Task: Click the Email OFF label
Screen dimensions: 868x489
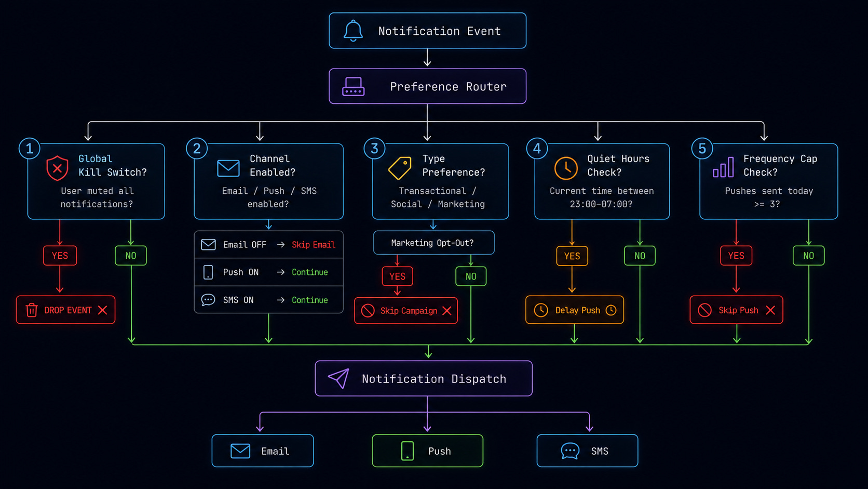Action: tap(245, 245)
